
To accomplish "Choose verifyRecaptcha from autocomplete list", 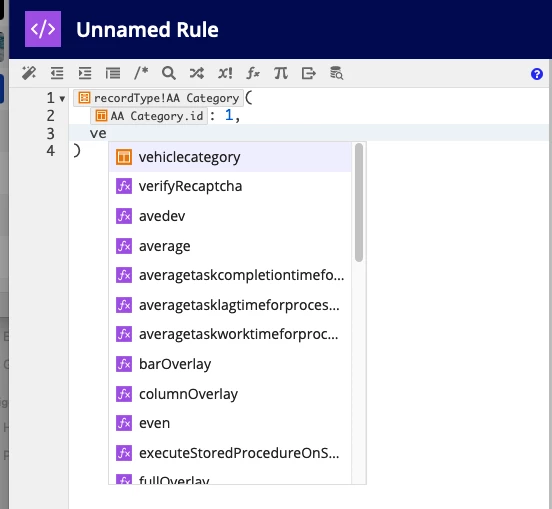I will 230,186.
